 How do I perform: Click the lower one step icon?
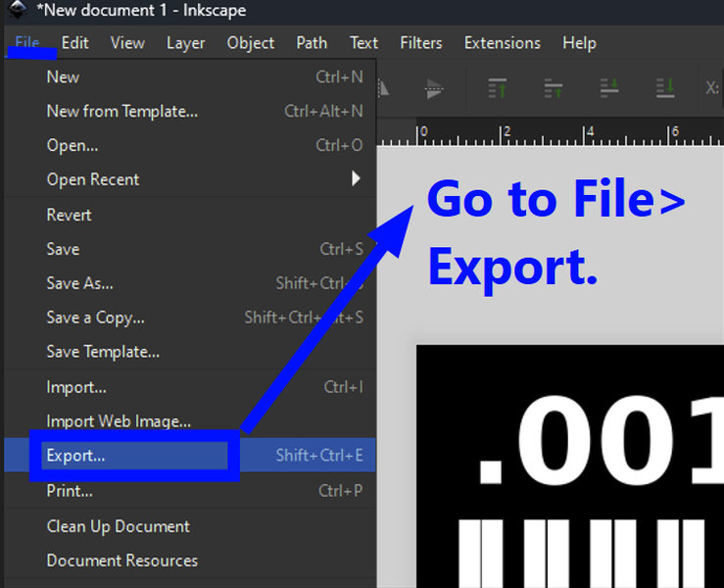[609, 88]
